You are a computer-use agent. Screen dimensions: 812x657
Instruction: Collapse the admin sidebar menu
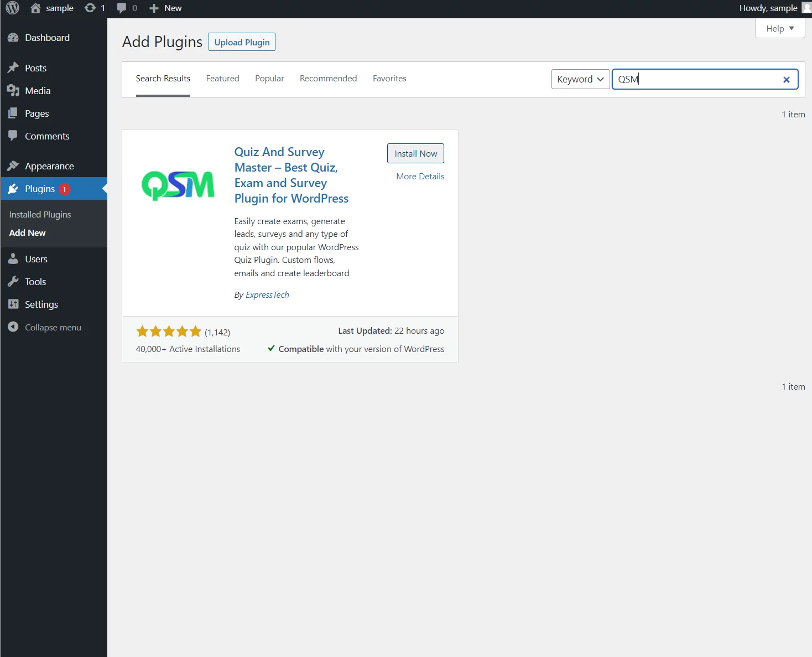coord(44,327)
